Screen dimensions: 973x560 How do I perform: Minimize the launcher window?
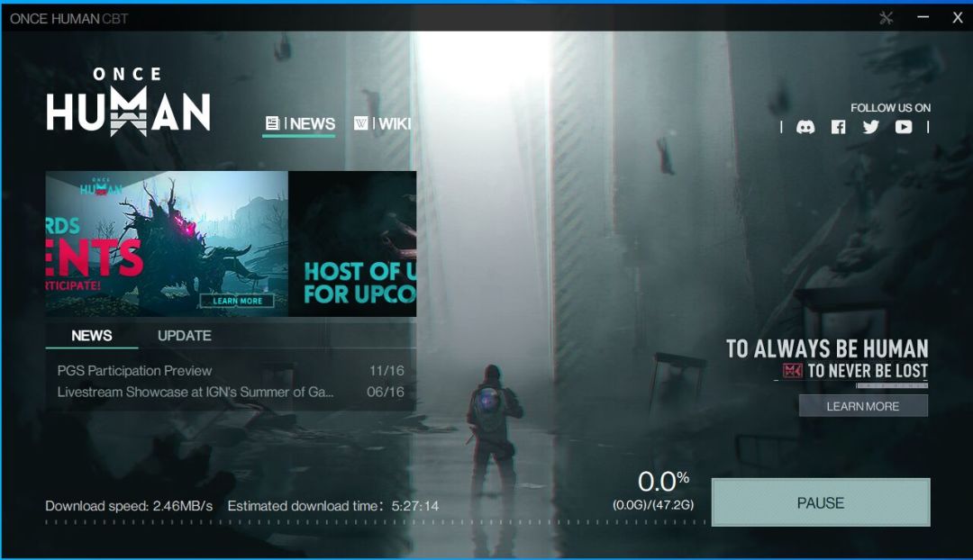click(923, 17)
